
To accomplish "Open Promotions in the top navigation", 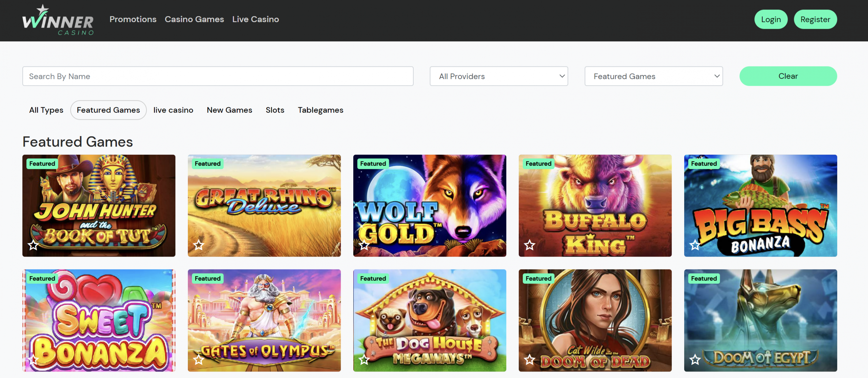I will (133, 19).
